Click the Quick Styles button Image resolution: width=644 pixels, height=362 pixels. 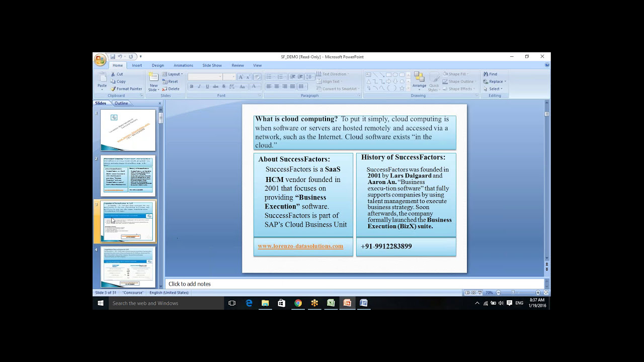(x=434, y=80)
